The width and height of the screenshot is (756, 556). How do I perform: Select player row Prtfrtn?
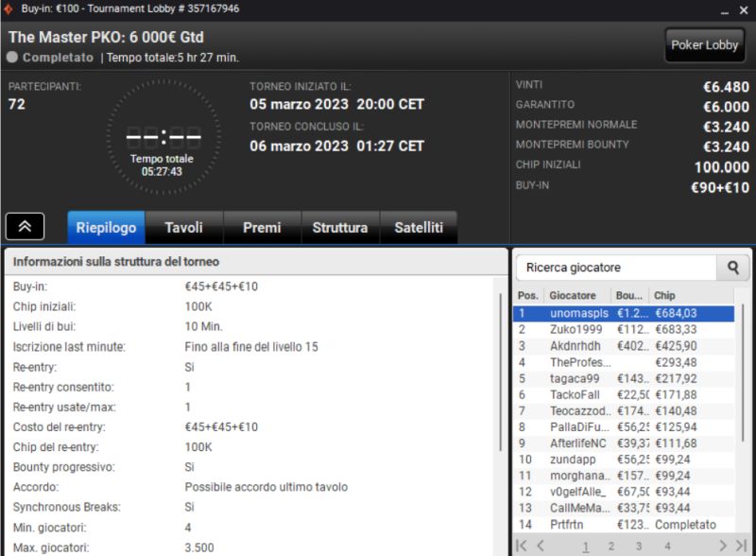coord(624,525)
